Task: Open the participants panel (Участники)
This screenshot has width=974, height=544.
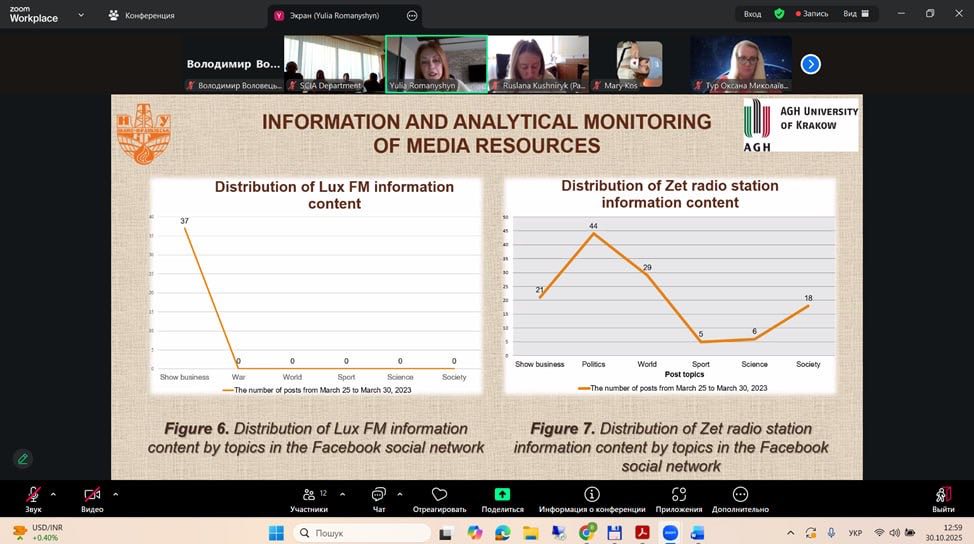Action: tap(308, 495)
